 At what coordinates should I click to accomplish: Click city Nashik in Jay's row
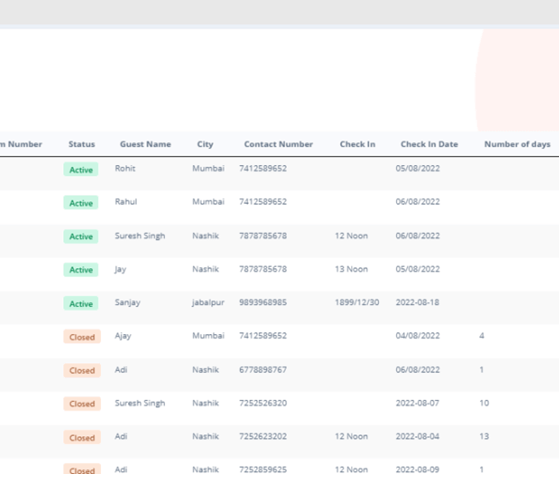205,269
